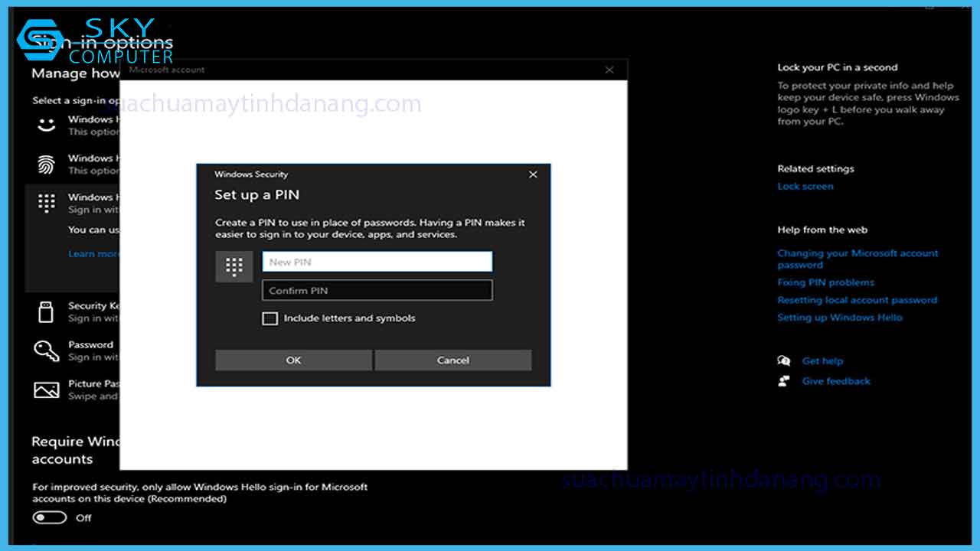This screenshot has height=551, width=980.
Task: Open the Fixing PIN problems link
Action: (x=825, y=282)
